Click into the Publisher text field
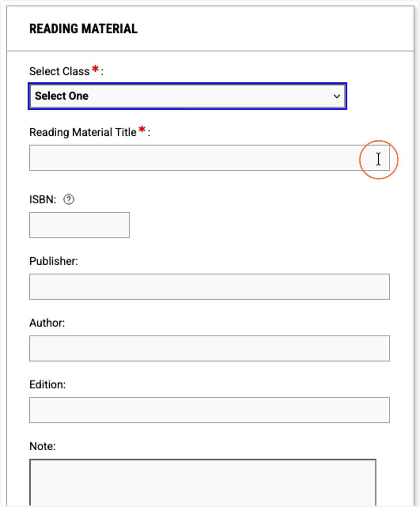Viewport: 420px width, 507px height. click(x=209, y=287)
